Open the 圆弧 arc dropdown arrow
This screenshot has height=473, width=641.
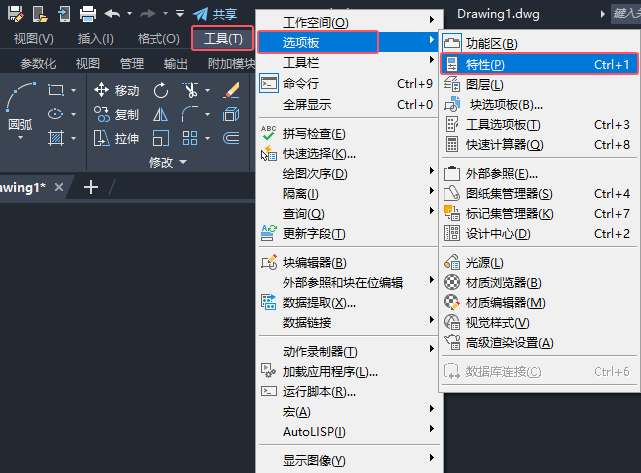[x=20, y=138]
